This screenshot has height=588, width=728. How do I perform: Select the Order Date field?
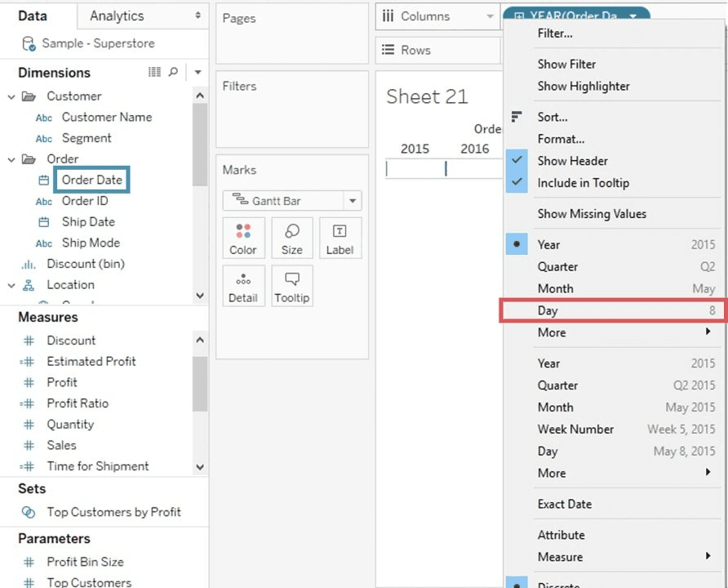91,180
